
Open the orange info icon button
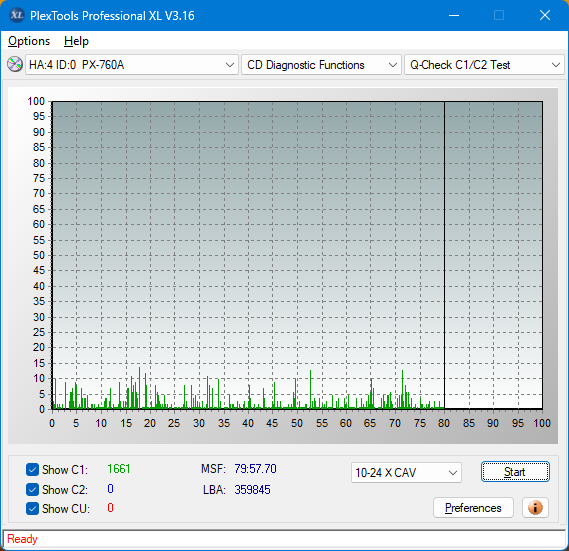click(535, 507)
